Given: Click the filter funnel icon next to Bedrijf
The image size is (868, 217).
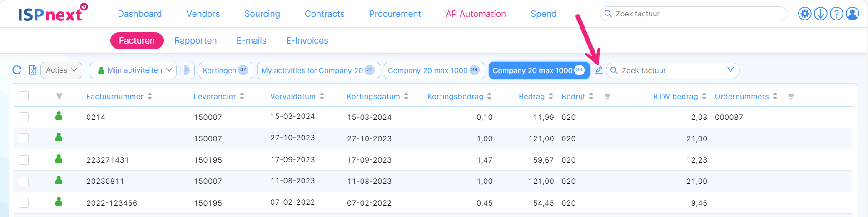Looking at the screenshot, I should pos(607,97).
